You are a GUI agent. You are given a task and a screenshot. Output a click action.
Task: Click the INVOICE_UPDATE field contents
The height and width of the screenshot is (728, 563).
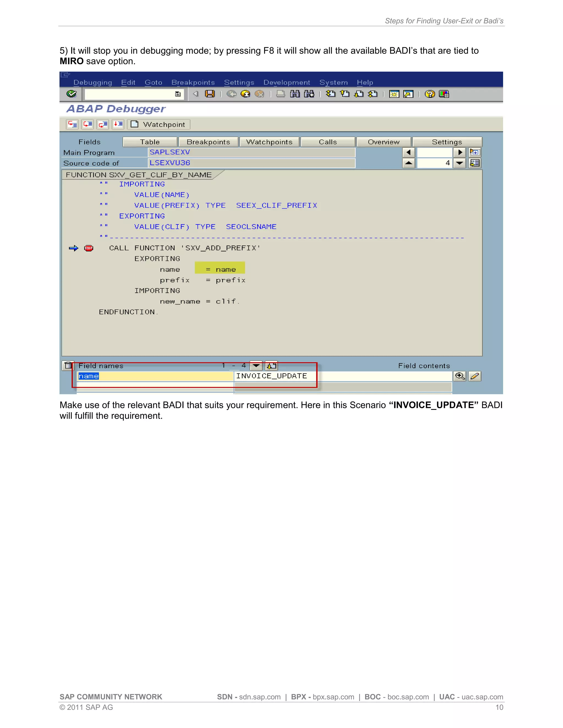tap(343, 376)
